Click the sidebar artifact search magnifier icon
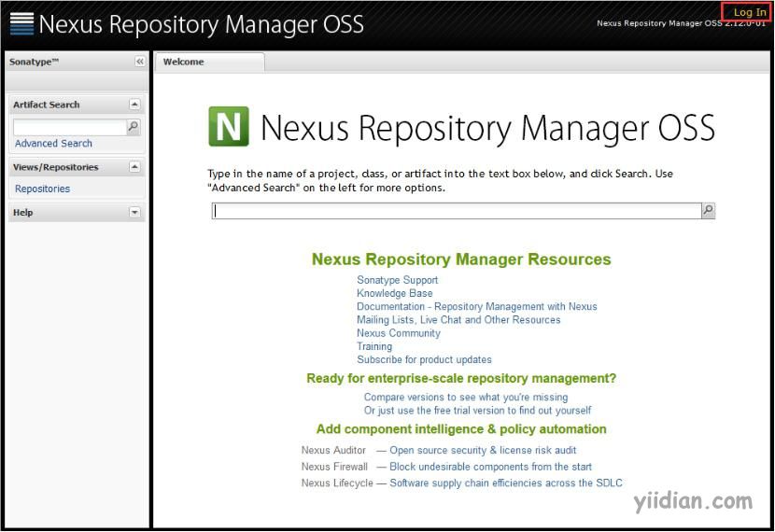 133,127
